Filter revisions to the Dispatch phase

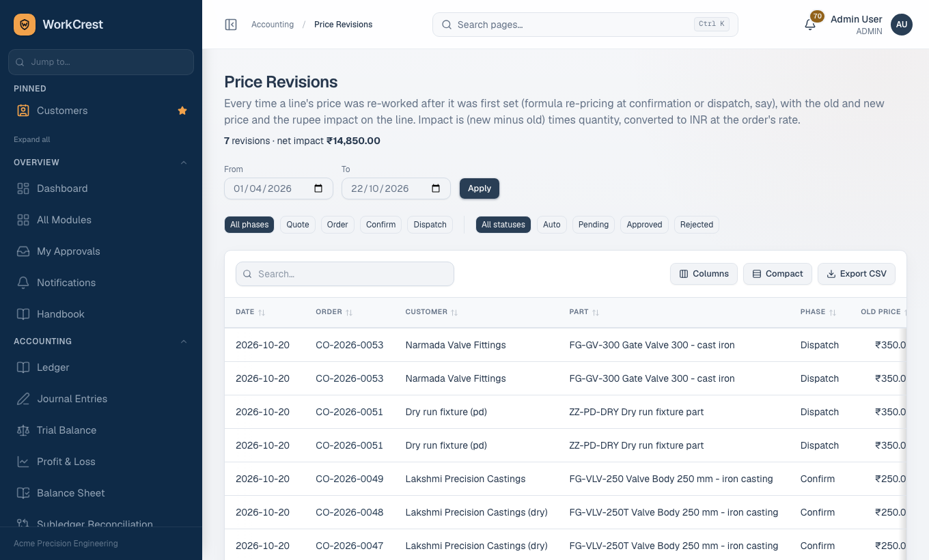coord(430,225)
